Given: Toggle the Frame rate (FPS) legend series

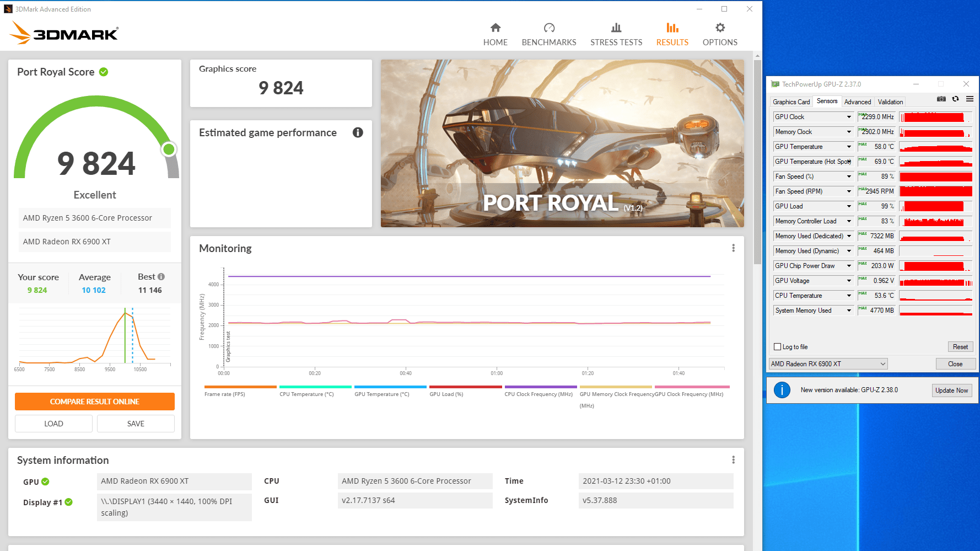Looking at the screenshot, I should [240, 391].
